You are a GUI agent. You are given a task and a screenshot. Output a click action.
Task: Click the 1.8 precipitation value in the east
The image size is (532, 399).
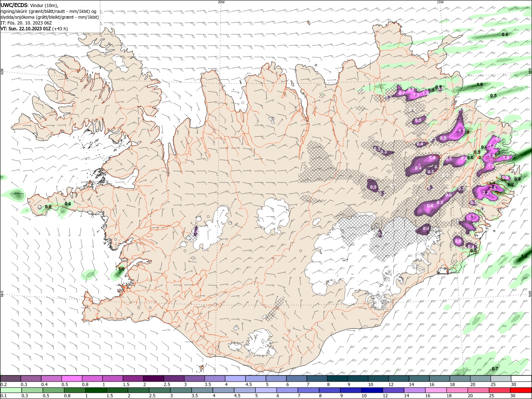click(x=492, y=156)
